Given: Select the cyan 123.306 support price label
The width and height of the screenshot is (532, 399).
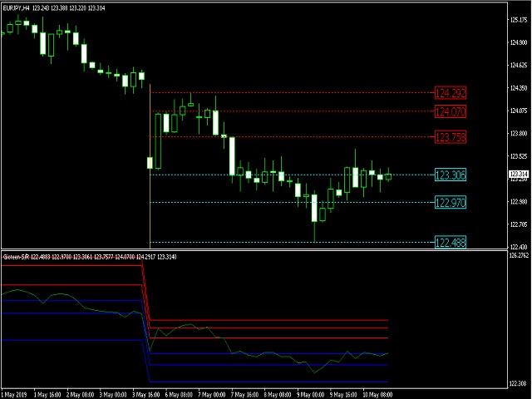Looking at the screenshot, I should pyautogui.click(x=451, y=175).
